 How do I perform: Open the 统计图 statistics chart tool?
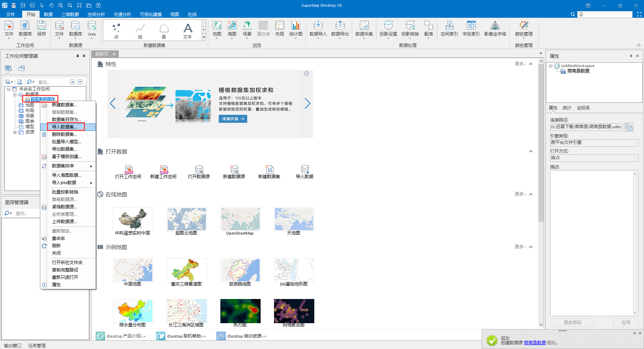[x=296, y=30]
